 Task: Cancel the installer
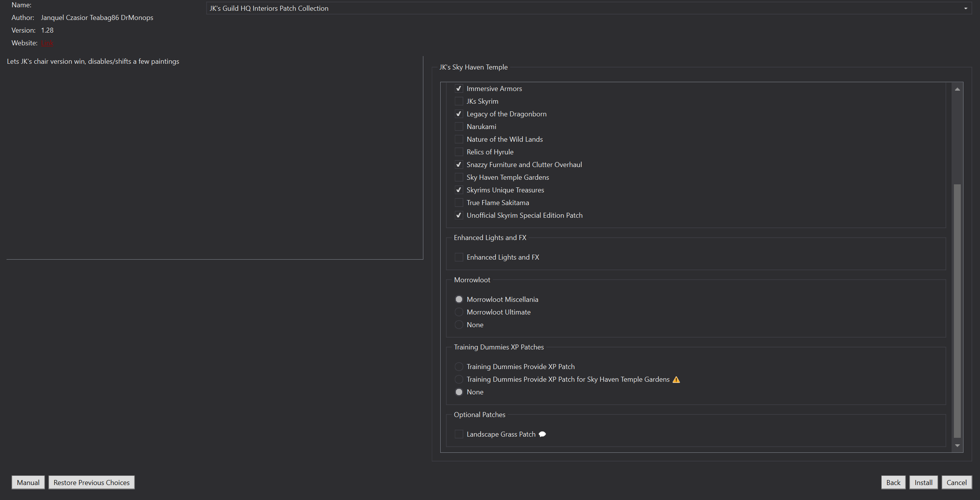point(957,482)
